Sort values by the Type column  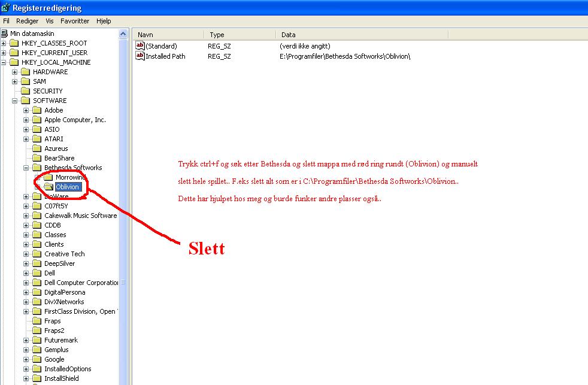pos(240,35)
